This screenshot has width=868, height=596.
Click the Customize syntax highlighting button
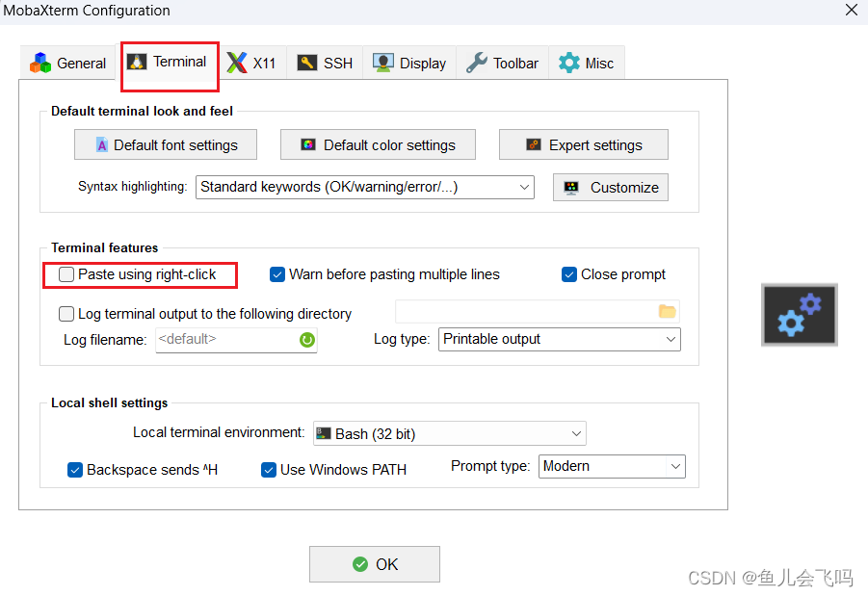[611, 188]
